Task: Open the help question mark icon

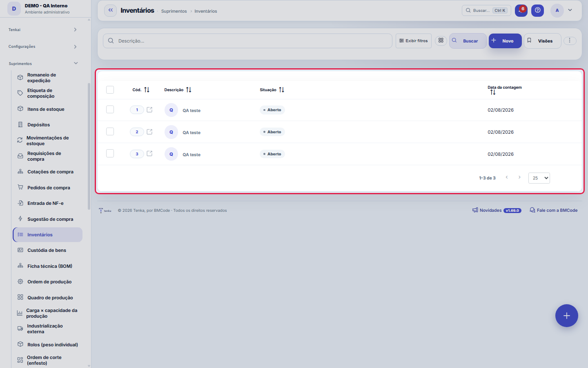Action: click(538, 11)
